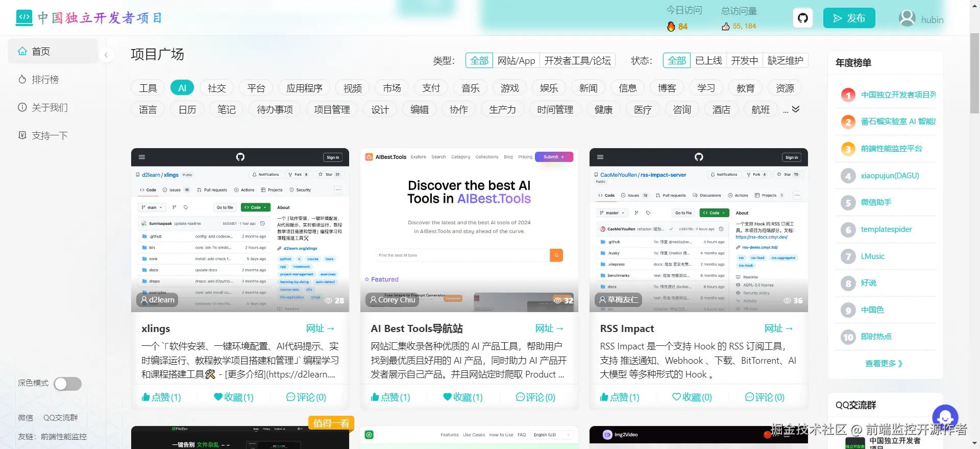Filter type by 全部

tap(479, 61)
